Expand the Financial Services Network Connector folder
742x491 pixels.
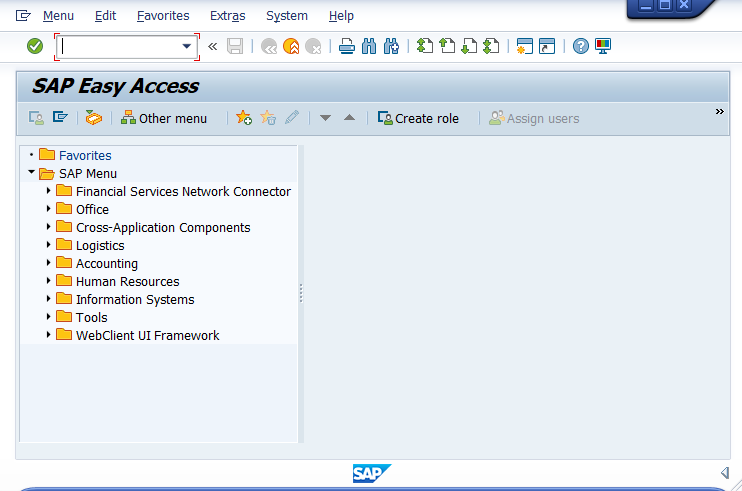(x=48, y=191)
